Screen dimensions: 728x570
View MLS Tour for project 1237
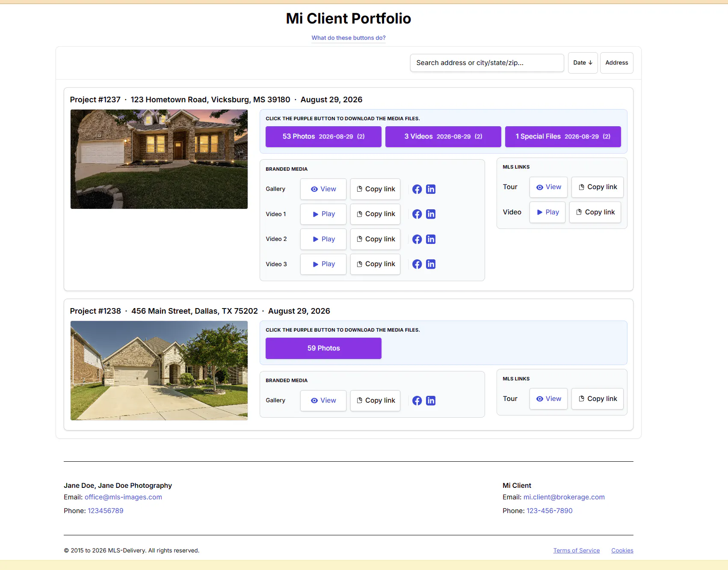(548, 187)
